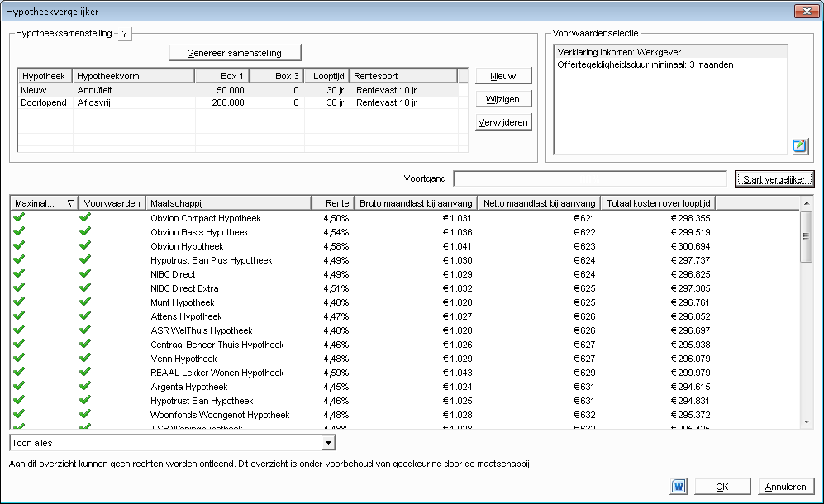Click Voorwaarden green check for Venn Hypotheek
This screenshot has width=824, height=504.
(85, 358)
